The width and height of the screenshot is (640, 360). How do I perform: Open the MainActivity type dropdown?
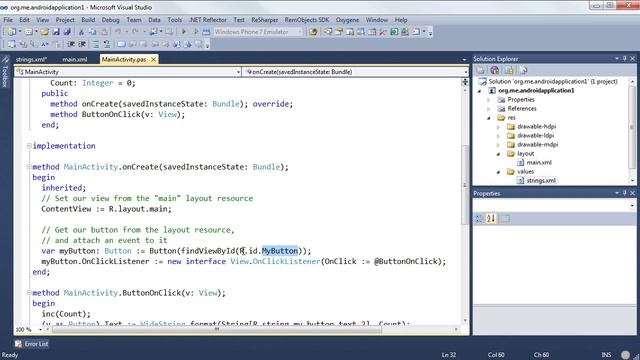[x=238, y=72]
